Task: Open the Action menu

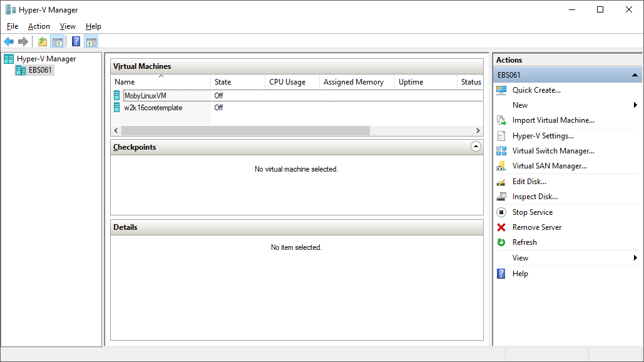Action: tap(39, 26)
